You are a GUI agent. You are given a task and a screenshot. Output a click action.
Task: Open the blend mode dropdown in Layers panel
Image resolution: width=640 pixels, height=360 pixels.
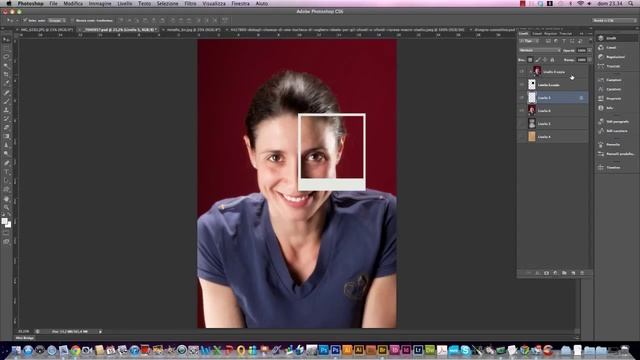pyautogui.click(x=540, y=50)
